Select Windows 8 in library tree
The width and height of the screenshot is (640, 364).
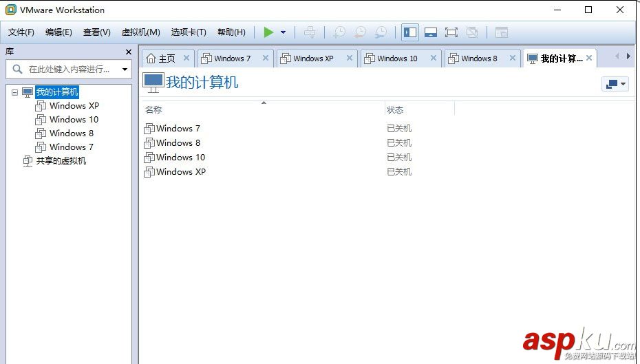(72, 133)
